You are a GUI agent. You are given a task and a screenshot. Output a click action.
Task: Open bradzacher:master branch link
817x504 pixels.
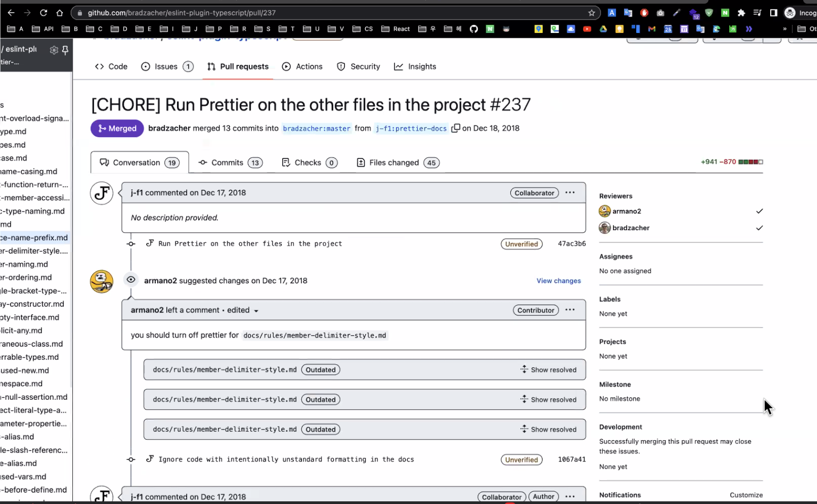click(317, 128)
